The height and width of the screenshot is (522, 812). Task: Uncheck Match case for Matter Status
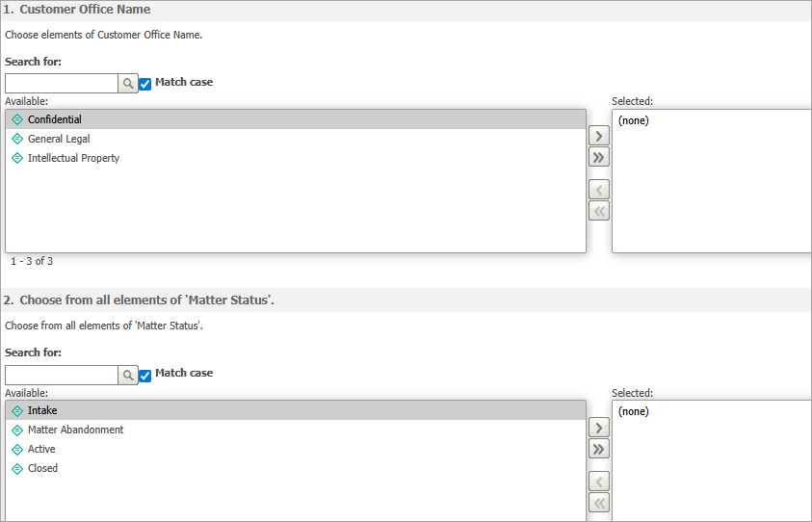[145, 376]
